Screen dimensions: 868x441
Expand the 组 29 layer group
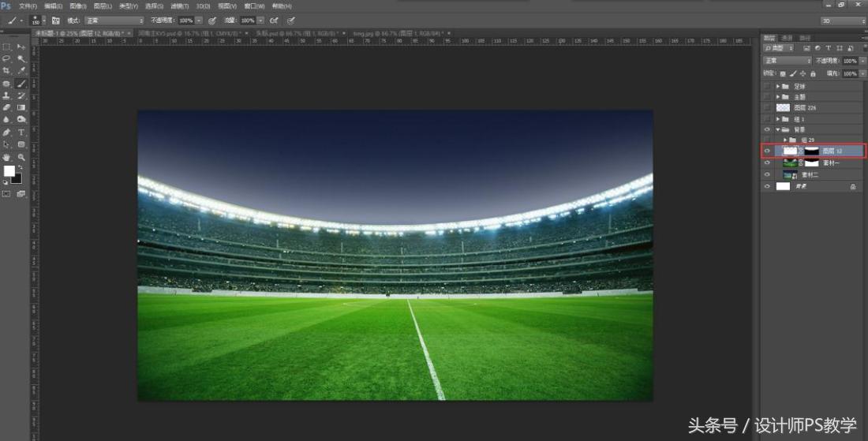click(785, 140)
